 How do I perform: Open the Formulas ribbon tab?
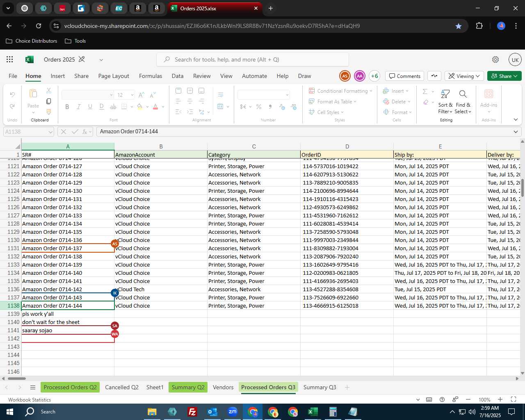(x=151, y=76)
